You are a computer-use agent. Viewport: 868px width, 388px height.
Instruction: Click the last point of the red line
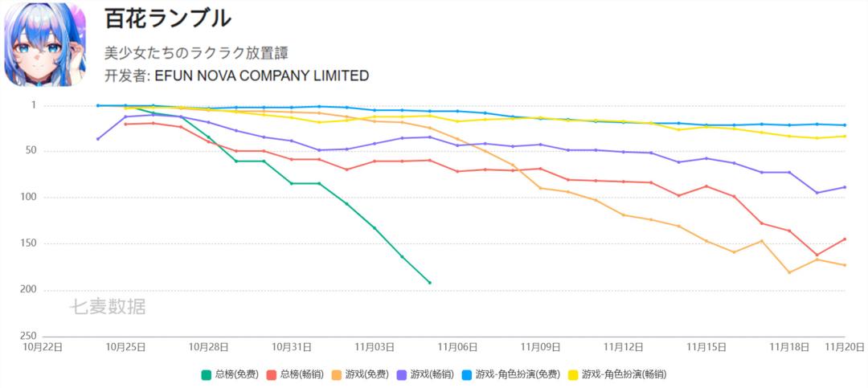tap(844, 239)
